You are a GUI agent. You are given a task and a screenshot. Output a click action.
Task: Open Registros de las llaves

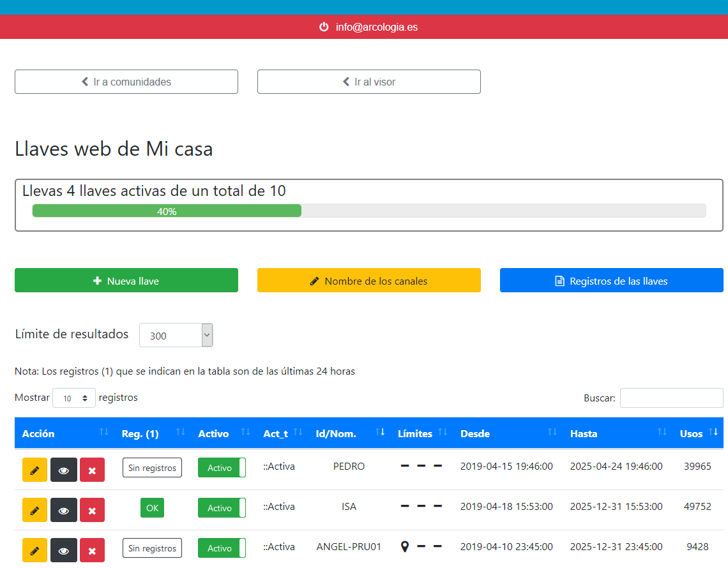point(611,280)
